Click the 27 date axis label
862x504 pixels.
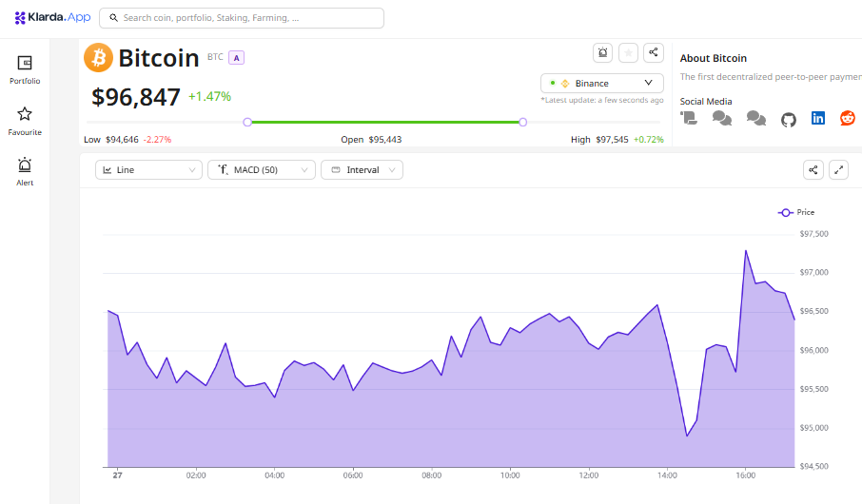tap(117, 475)
